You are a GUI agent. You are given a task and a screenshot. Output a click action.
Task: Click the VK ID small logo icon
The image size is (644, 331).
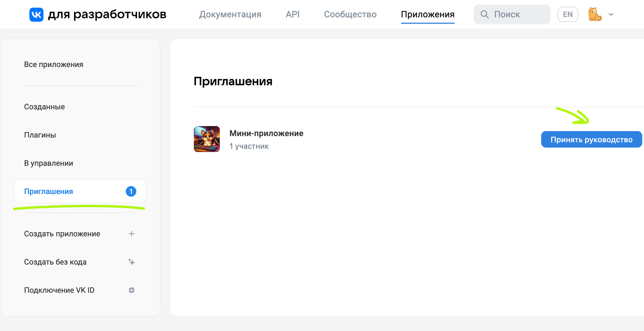[x=132, y=290]
